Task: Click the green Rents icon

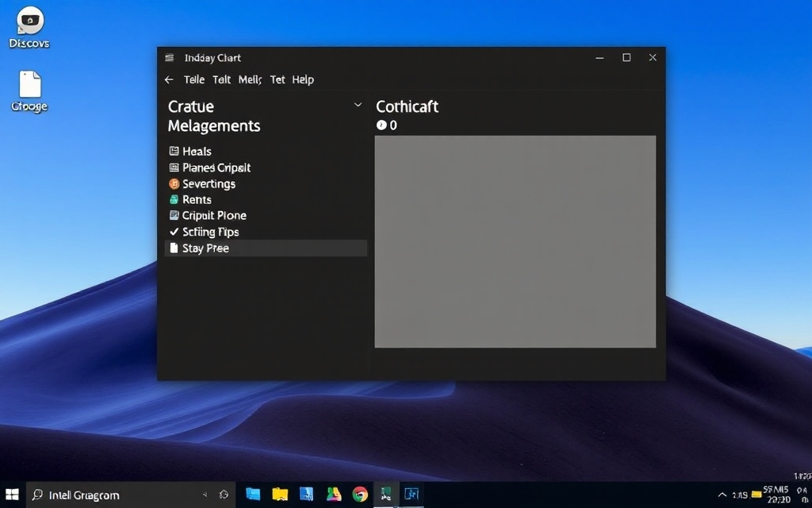Action: tap(174, 199)
